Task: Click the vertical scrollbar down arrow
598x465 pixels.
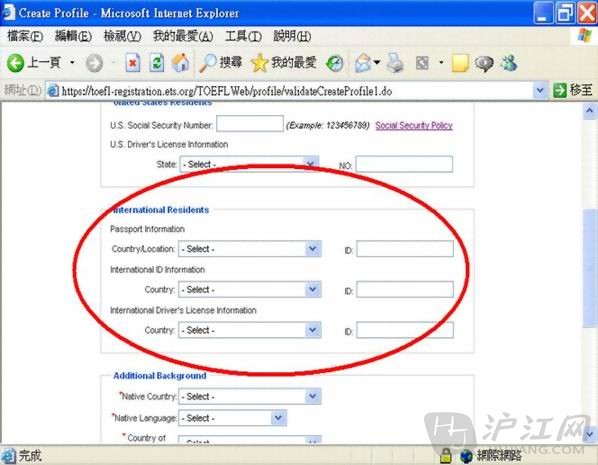Action: click(x=590, y=434)
